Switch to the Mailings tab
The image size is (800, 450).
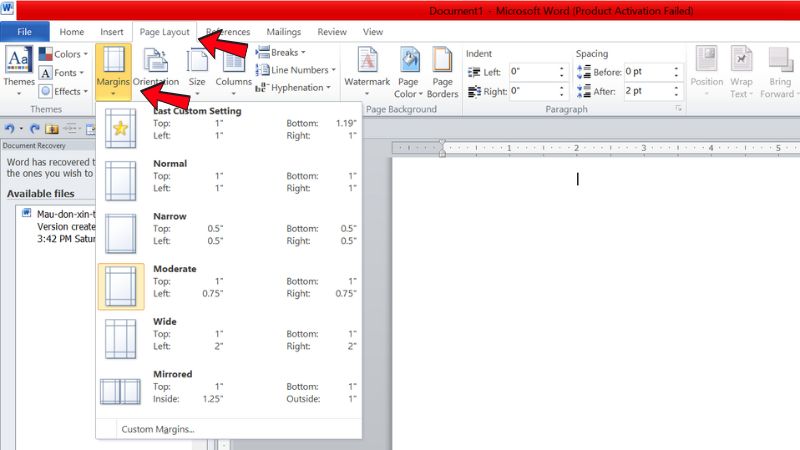(x=284, y=32)
